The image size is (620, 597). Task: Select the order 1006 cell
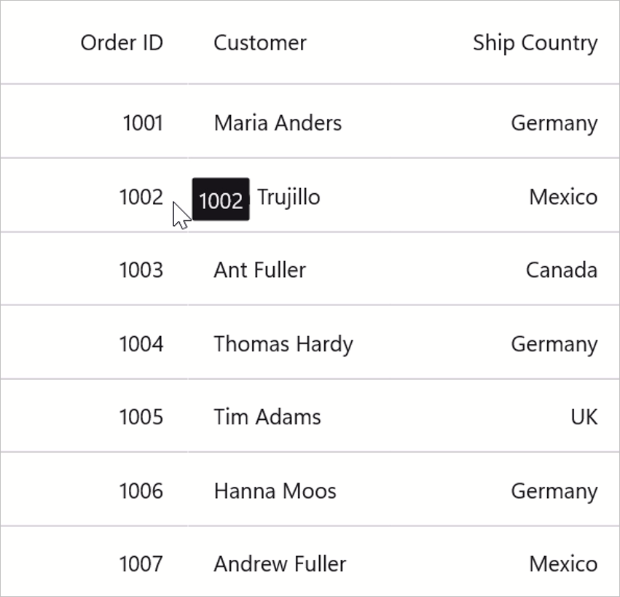[140, 491]
